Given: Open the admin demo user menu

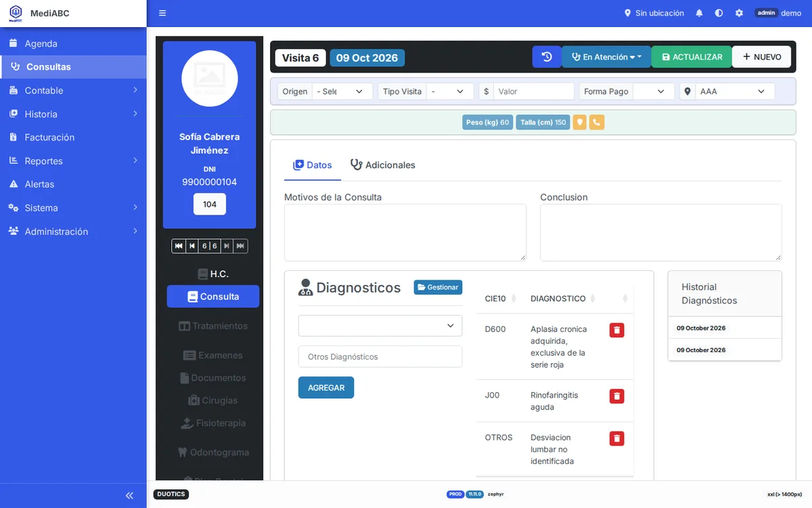Looking at the screenshot, I should (x=778, y=13).
